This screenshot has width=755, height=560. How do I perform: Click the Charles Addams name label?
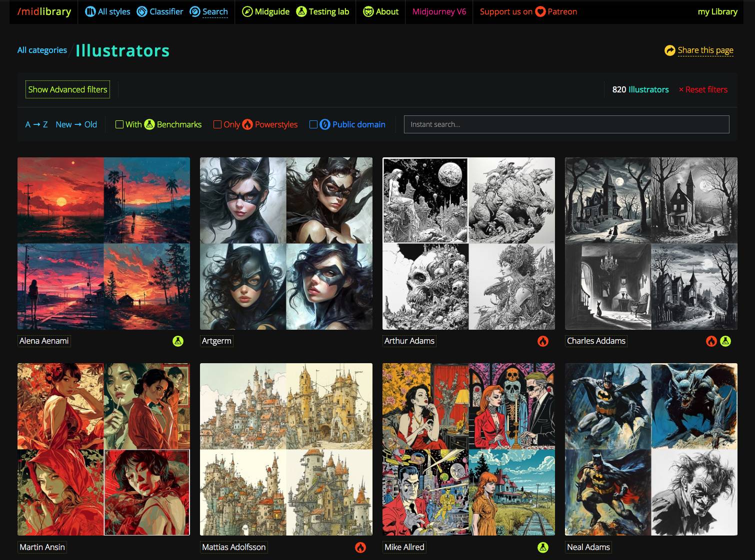596,341
